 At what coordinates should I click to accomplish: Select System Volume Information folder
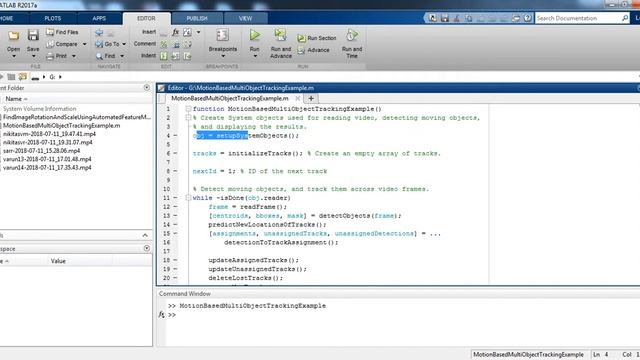[40, 109]
